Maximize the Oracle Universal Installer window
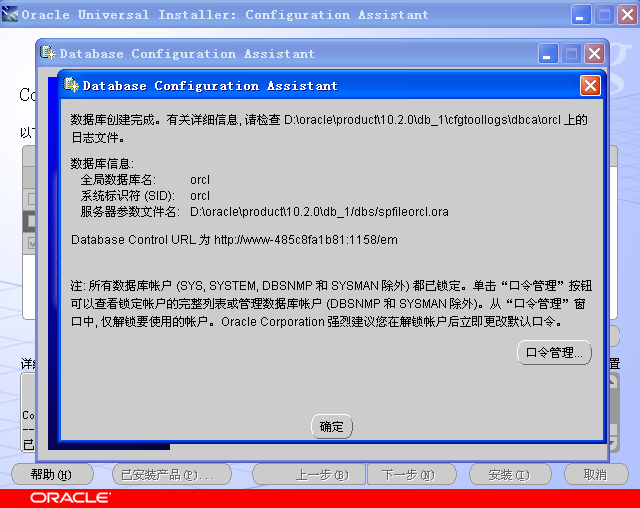Viewport: 640px width, 508px height. pyautogui.click(x=604, y=15)
